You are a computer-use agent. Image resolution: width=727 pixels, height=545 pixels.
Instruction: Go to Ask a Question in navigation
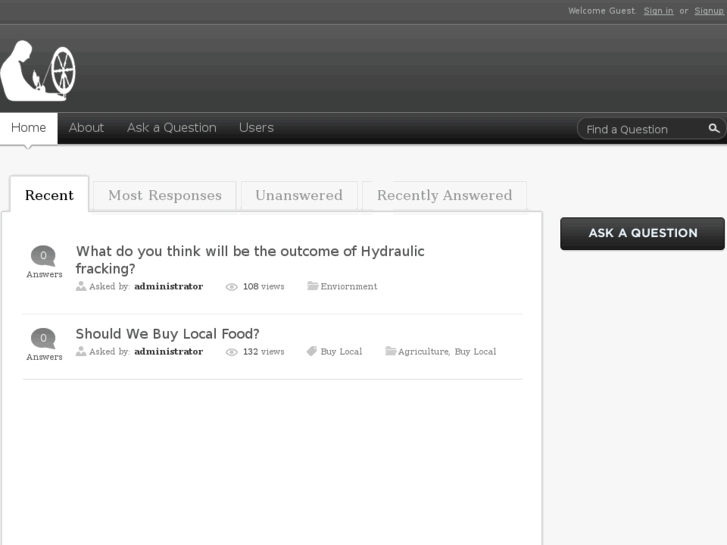(172, 128)
